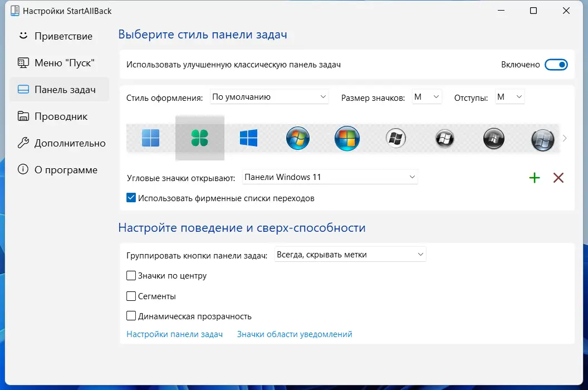
Task: Choose the colorful Vista-style orb start icon
Action: click(x=347, y=138)
